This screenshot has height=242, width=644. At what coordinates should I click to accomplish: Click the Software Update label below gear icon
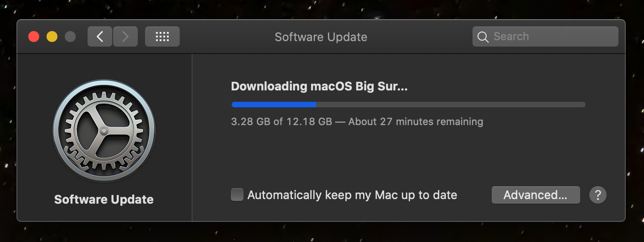(x=104, y=200)
